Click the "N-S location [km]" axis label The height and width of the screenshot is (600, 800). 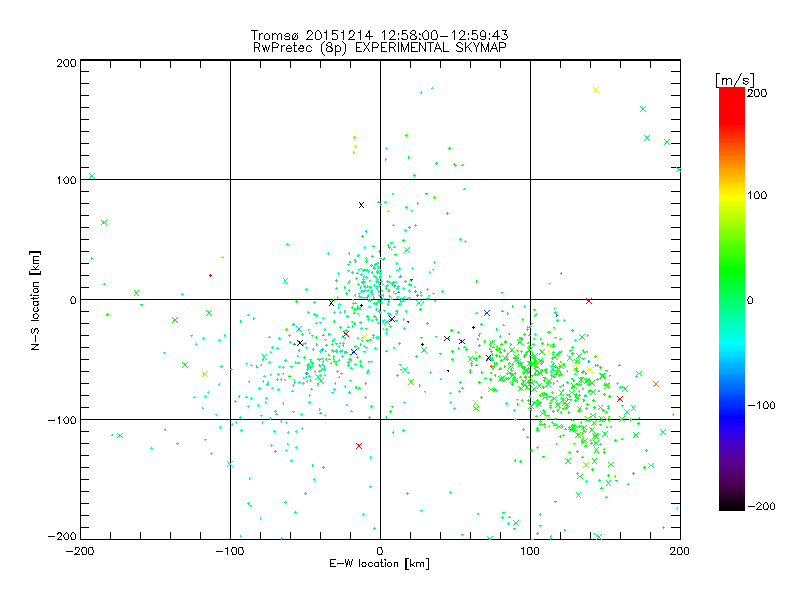coord(35,300)
